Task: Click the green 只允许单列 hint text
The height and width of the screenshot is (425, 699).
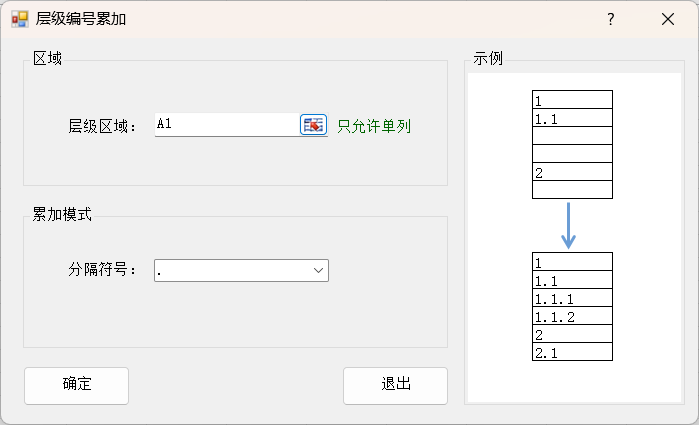Action: coord(374,127)
